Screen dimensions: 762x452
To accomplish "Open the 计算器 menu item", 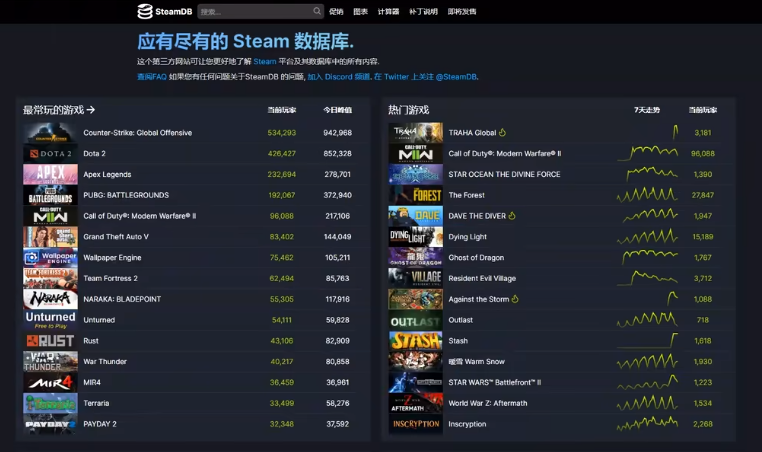I will pyautogui.click(x=388, y=12).
